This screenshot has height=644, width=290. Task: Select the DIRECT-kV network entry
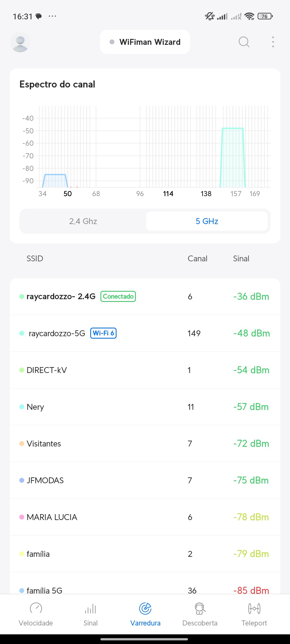[145, 370]
